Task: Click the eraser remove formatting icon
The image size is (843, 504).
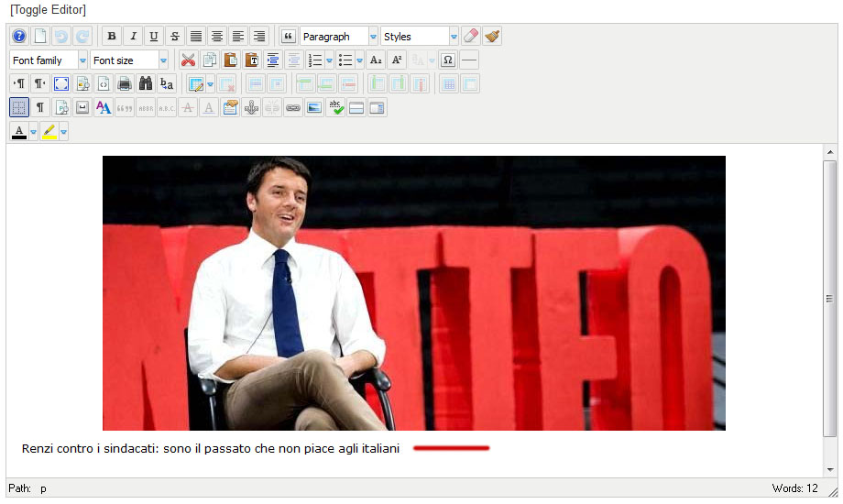Action: [470, 37]
